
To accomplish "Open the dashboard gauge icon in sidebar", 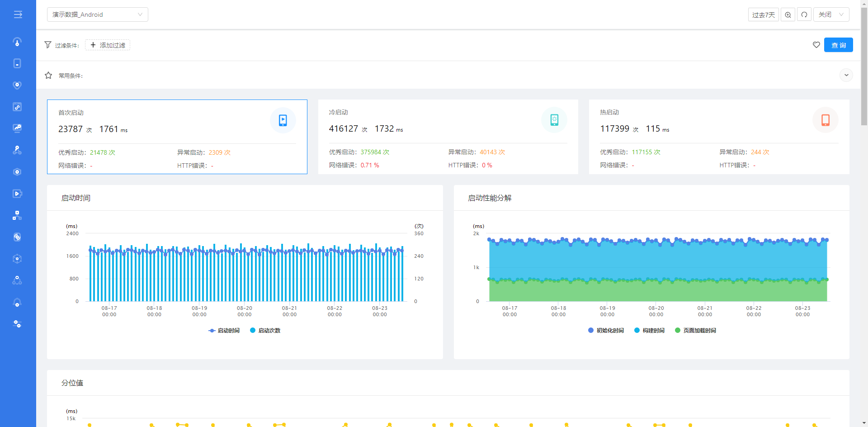I will point(17,42).
